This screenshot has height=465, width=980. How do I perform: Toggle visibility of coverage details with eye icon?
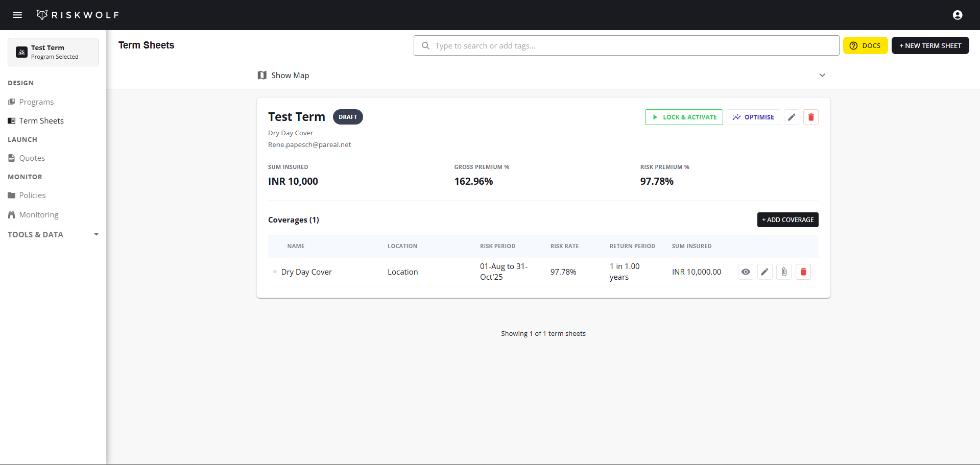(x=745, y=272)
